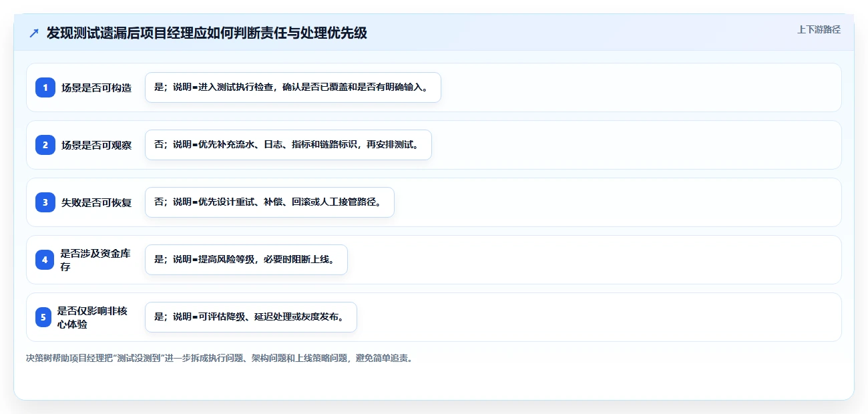Viewport: 868px width, 414px height.
Task: Open the answer box 优先补充流水、日志
Action: click(x=288, y=145)
